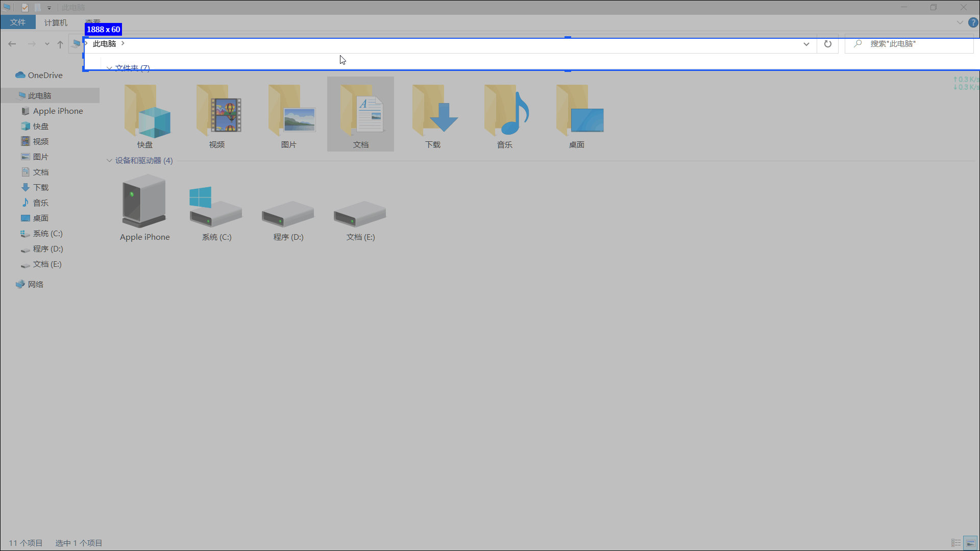This screenshot has width=980, height=551.
Task: Select 网络 in the navigation pane
Action: click(35, 285)
